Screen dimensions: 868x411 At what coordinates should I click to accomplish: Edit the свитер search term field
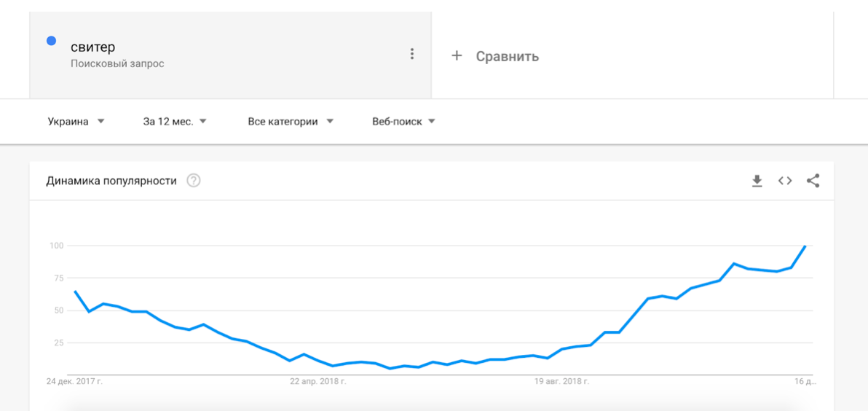click(x=93, y=47)
